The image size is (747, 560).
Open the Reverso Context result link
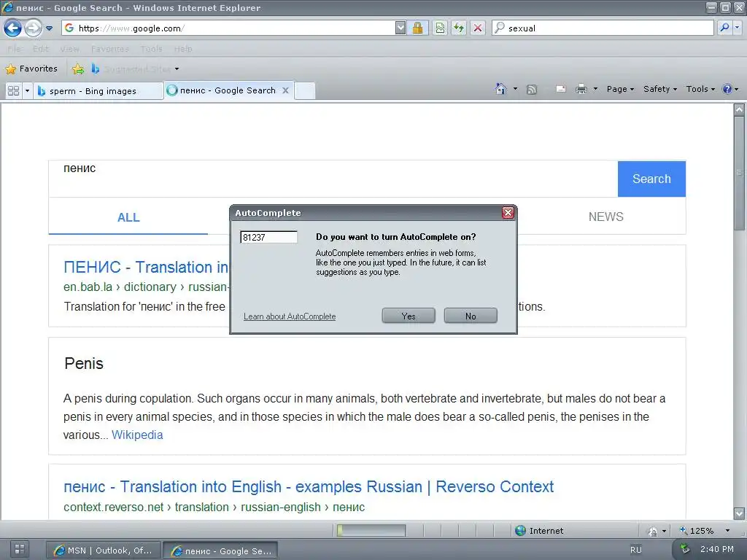pos(309,486)
